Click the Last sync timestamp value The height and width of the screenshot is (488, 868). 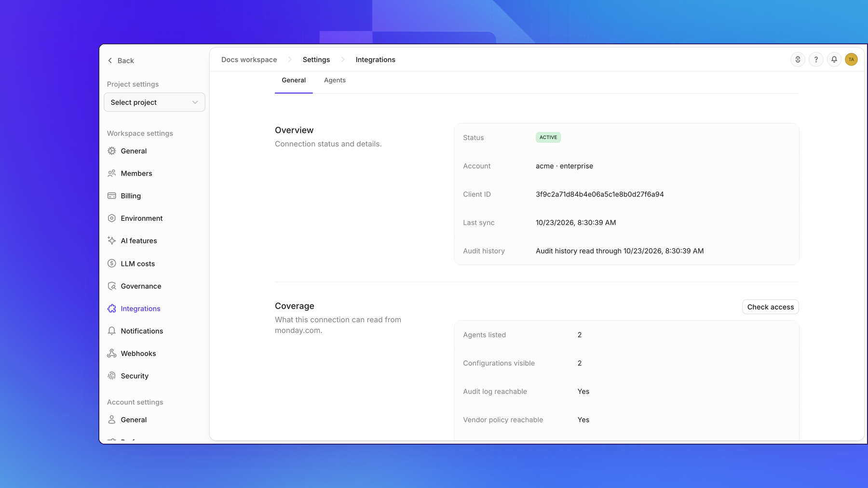[x=576, y=223]
